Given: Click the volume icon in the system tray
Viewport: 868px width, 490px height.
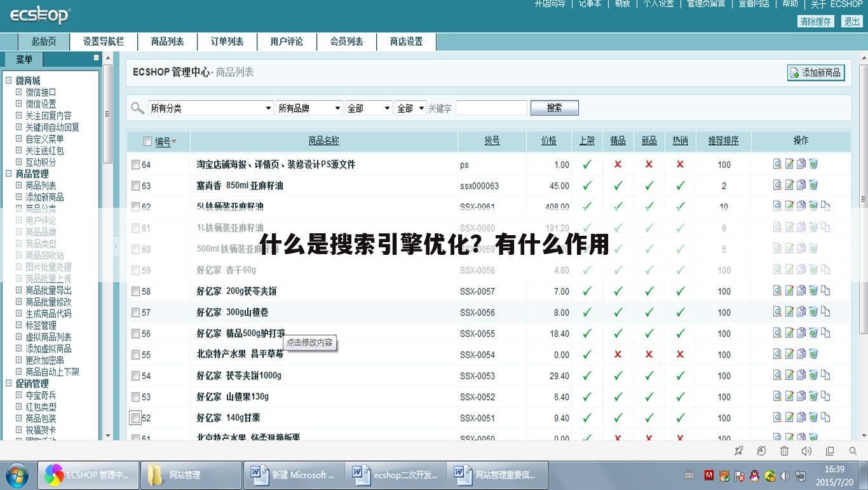Looking at the screenshot, I should (806, 451).
